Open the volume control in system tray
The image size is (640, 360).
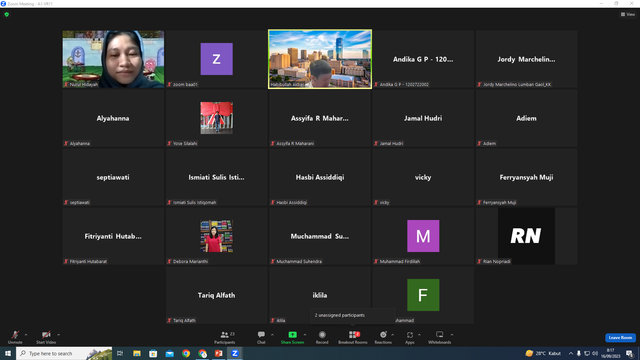[595, 353]
